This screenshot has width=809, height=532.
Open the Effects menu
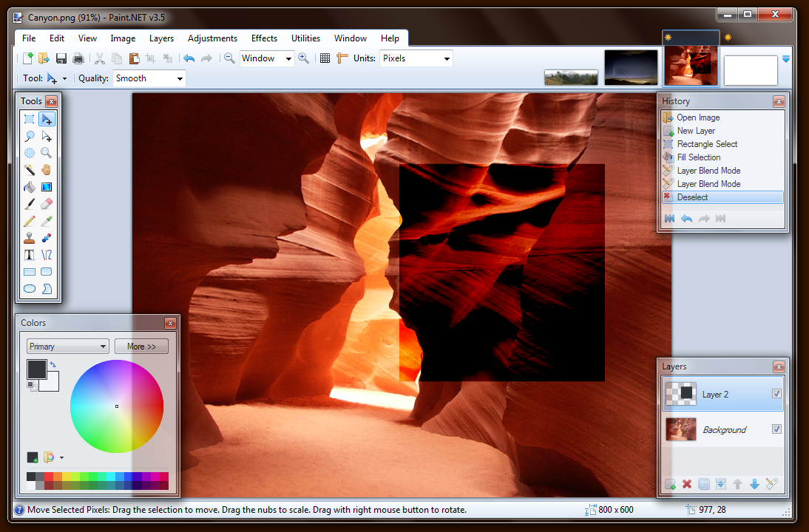(x=264, y=38)
